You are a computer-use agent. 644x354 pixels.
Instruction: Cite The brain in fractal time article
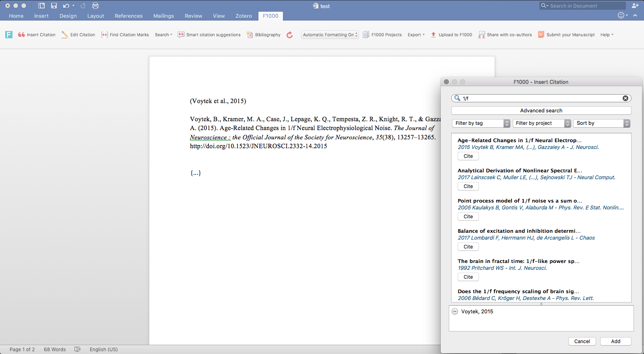468,277
